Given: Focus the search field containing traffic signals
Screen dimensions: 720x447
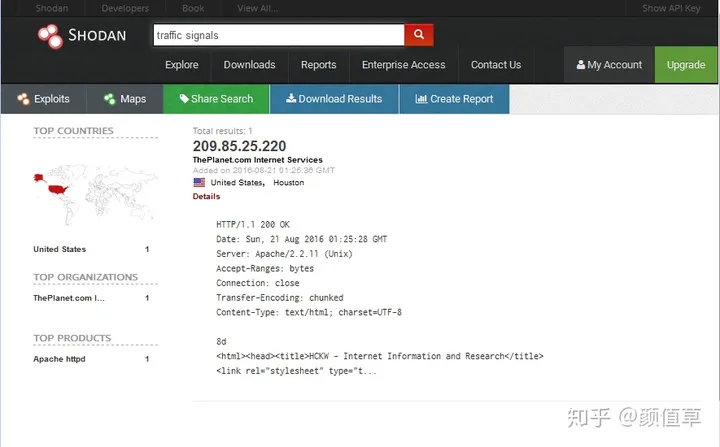Looking at the screenshot, I should click(x=279, y=35).
